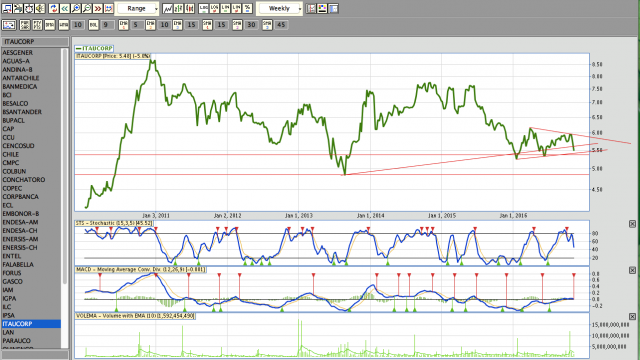Toggle the first LOG scale icon
The image size is (640, 360).
coord(203,8)
